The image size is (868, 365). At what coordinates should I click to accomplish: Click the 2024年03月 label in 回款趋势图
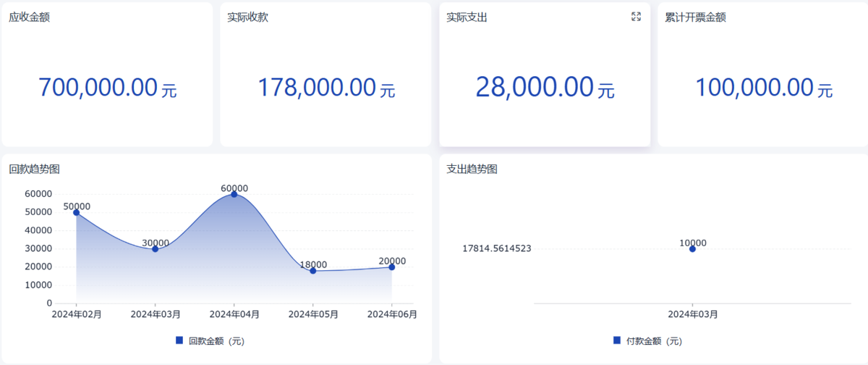(x=155, y=314)
